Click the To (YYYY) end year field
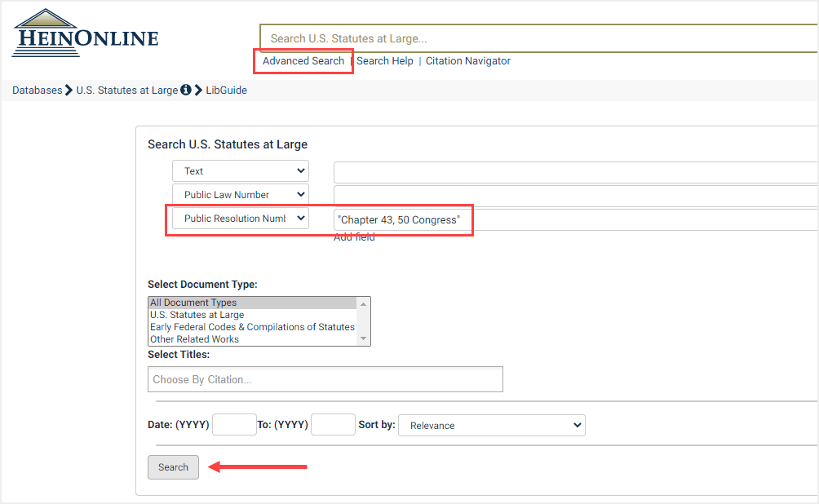This screenshot has width=819, height=504. click(x=334, y=425)
